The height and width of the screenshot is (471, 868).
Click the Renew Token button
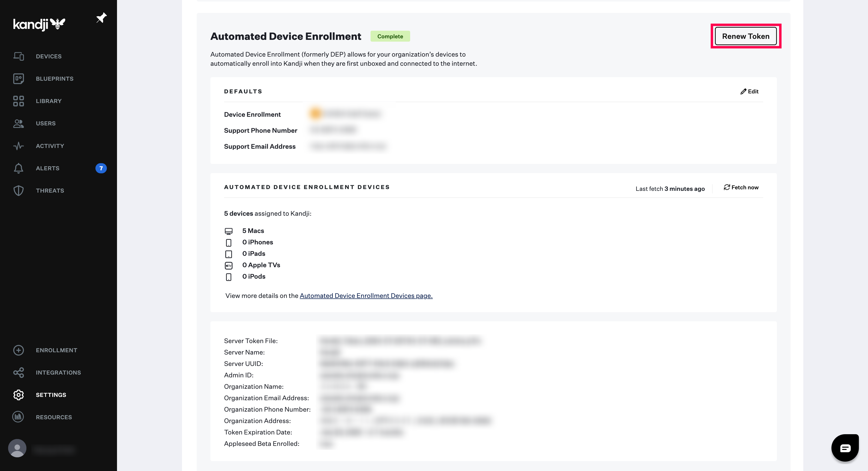click(x=746, y=36)
